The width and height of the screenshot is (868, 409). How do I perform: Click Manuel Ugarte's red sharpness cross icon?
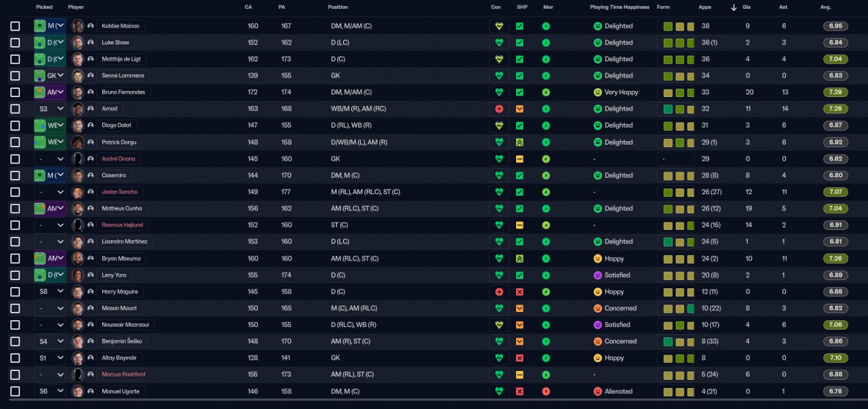tap(519, 391)
